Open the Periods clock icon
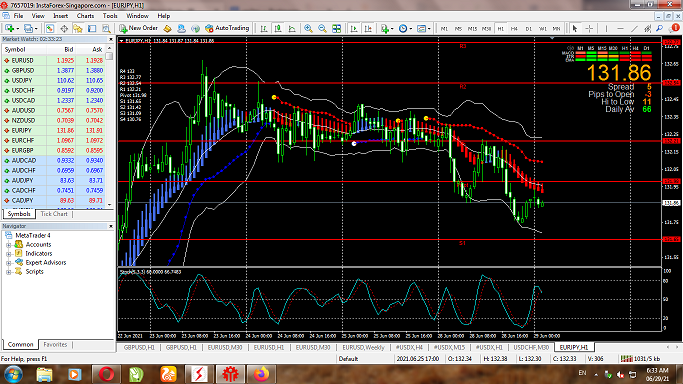Viewport: 683px width, 384px height. click(x=403, y=28)
